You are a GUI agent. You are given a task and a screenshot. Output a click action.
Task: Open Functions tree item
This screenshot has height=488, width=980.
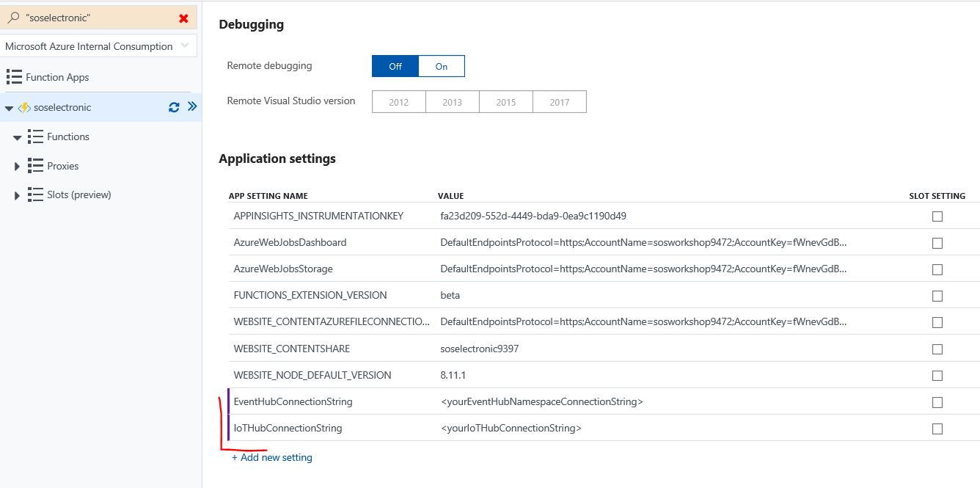pos(68,136)
